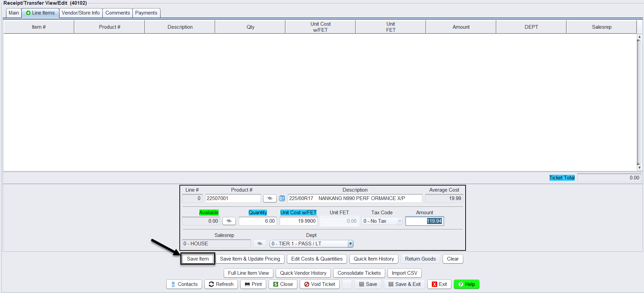Viewport: 644px width, 293px height.
Task: Select the Comments tab
Action: coord(117,13)
